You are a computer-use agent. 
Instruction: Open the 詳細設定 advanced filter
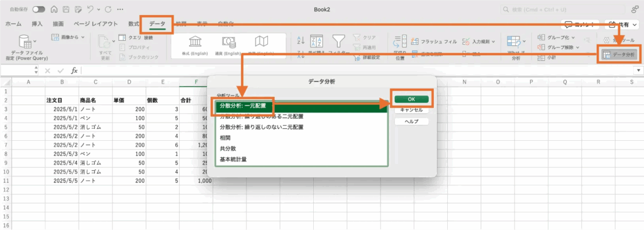(x=367, y=57)
